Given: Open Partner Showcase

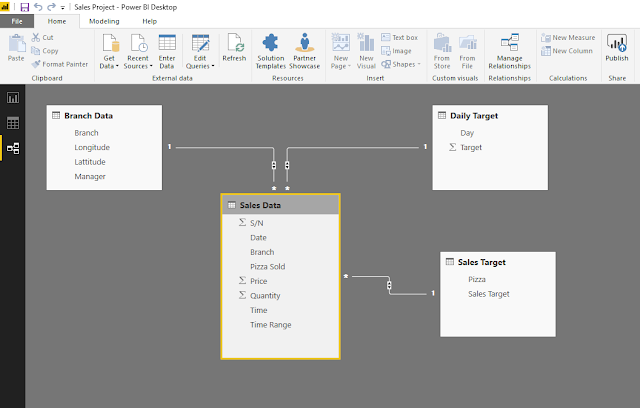Looking at the screenshot, I should point(304,51).
